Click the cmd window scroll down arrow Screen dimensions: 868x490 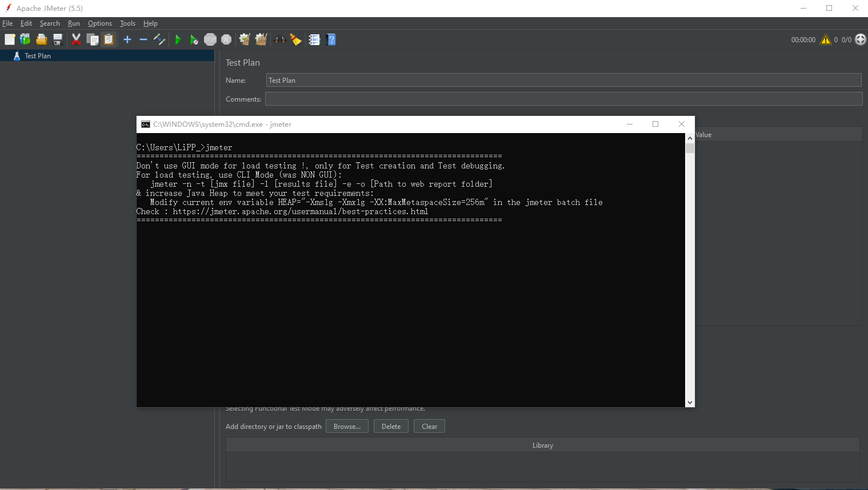pyautogui.click(x=690, y=403)
